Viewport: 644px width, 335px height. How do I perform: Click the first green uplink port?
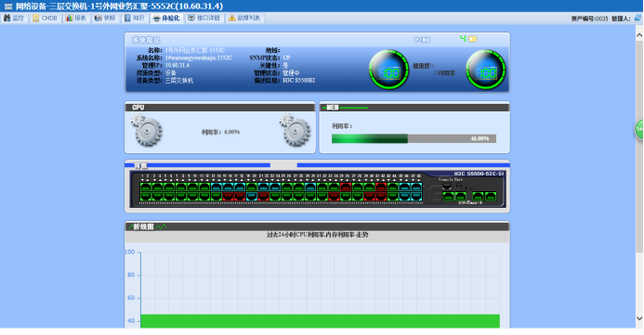pos(449,196)
